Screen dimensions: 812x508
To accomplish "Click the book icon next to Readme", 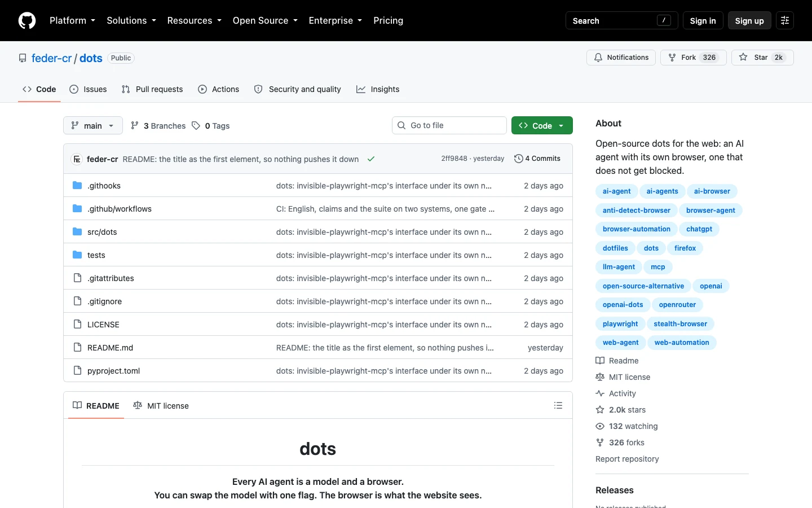I will click(600, 361).
